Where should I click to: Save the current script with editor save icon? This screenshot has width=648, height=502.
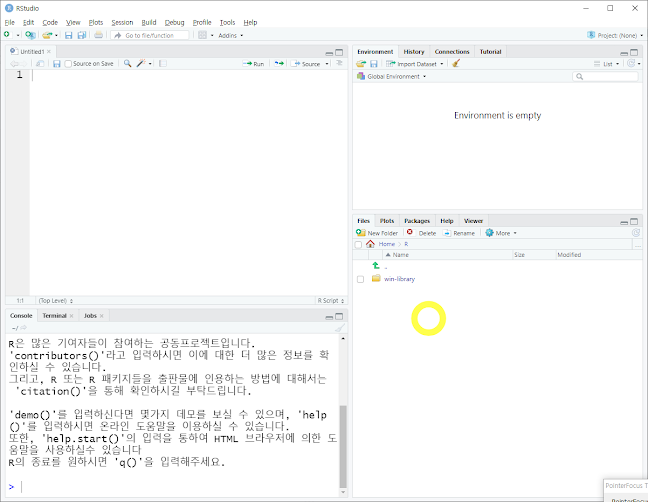pyautogui.click(x=57, y=64)
